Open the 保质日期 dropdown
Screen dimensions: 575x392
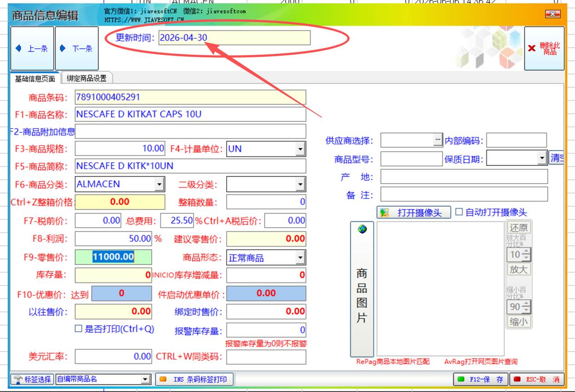tap(542, 159)
